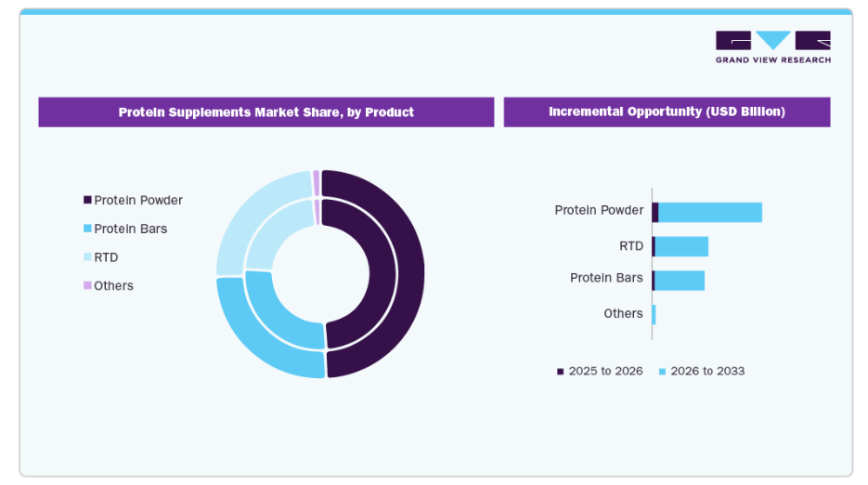Click the RTD legend color square
The image size is (868, 485).
[87, 257]
